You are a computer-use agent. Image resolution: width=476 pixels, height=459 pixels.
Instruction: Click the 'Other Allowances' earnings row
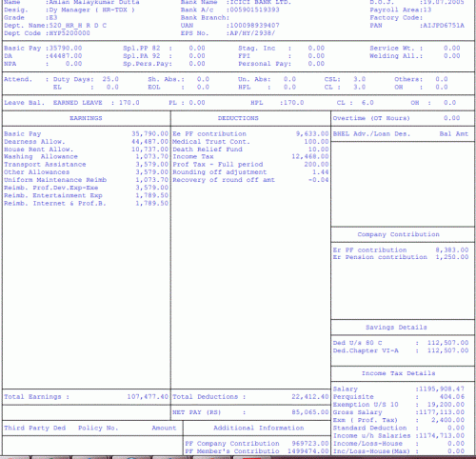tap(86, 172)
